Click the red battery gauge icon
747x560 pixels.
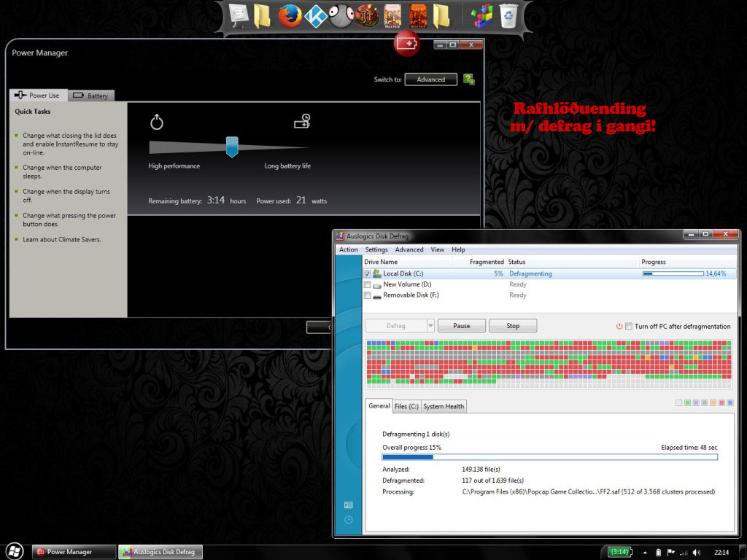tap(407, 44)
